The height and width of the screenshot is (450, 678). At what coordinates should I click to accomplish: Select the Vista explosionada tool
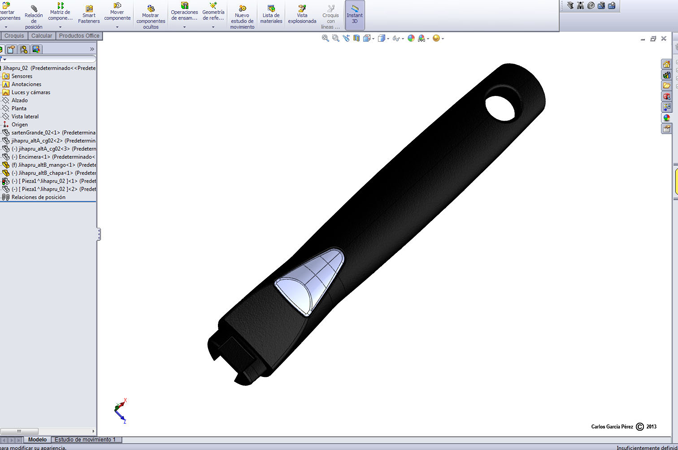point(302,13)
